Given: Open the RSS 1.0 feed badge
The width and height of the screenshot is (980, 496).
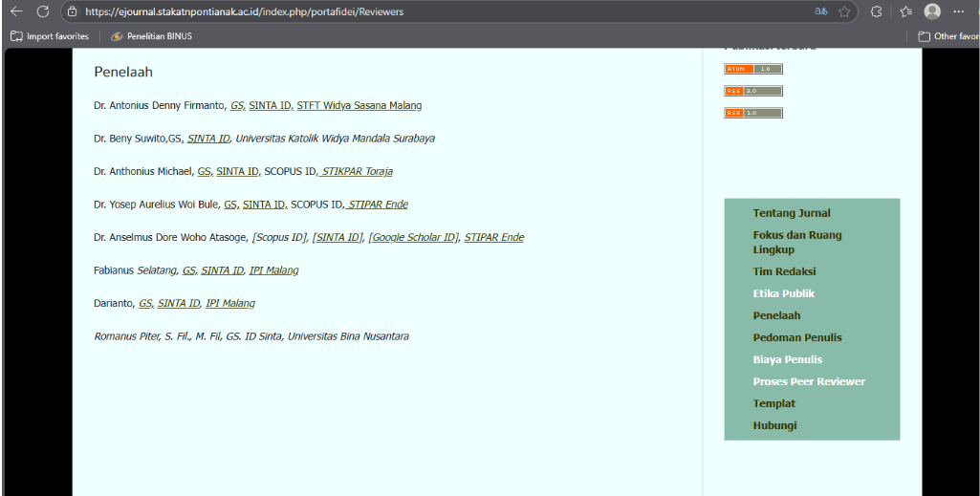Looking at the screenshot, I should (x=753, y=113).
